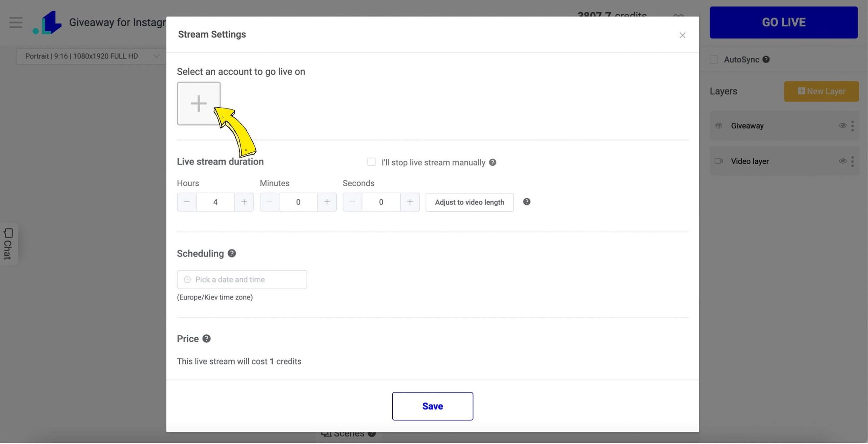The height and width of the screenshot is (444, 868).
Task: Close the Stream Settings dialog
Action: click(682, 35)
